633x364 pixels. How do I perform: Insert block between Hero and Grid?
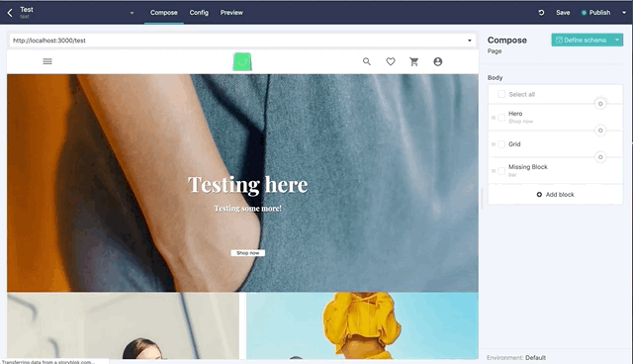pyautogui.click(x=600, y=131)
